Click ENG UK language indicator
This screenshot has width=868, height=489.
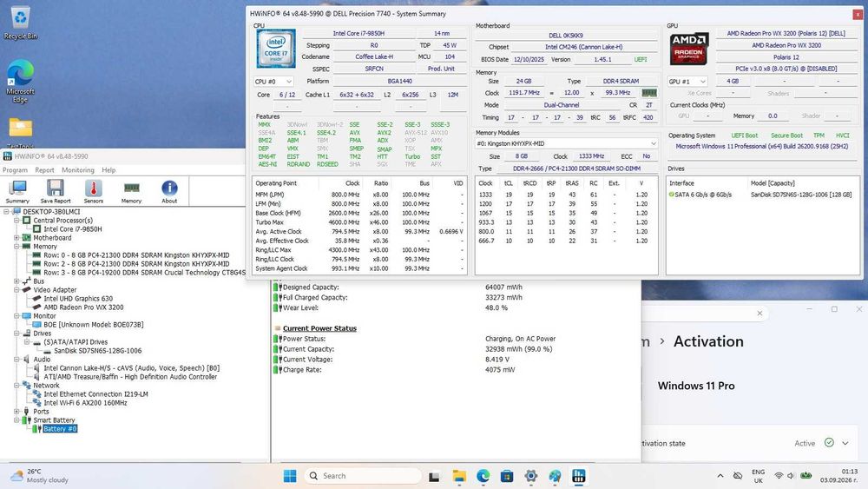coord(759,476)
